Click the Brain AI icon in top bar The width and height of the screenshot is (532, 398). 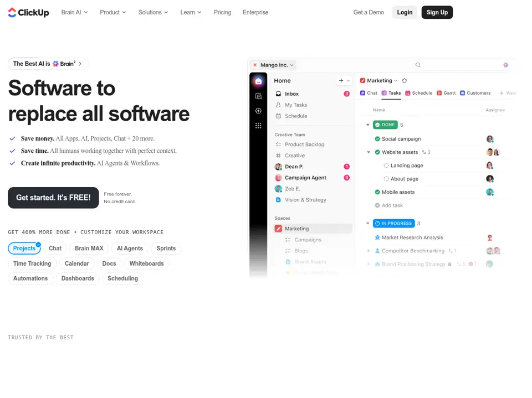click(505, 65)
